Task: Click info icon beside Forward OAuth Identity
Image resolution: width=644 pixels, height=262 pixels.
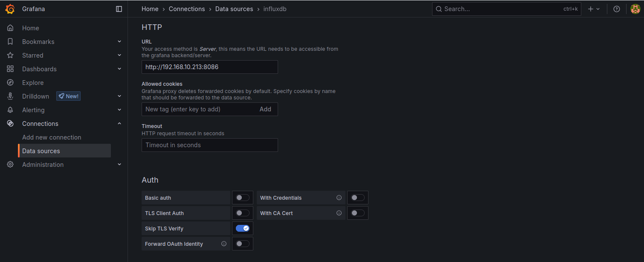Action: click(x=224, y=244)
